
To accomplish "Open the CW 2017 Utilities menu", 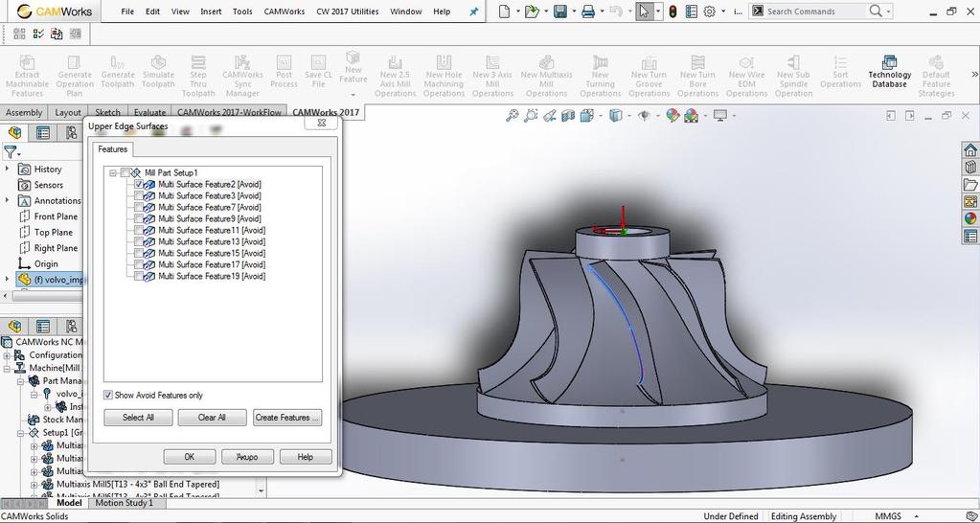I will pos(347,11).
